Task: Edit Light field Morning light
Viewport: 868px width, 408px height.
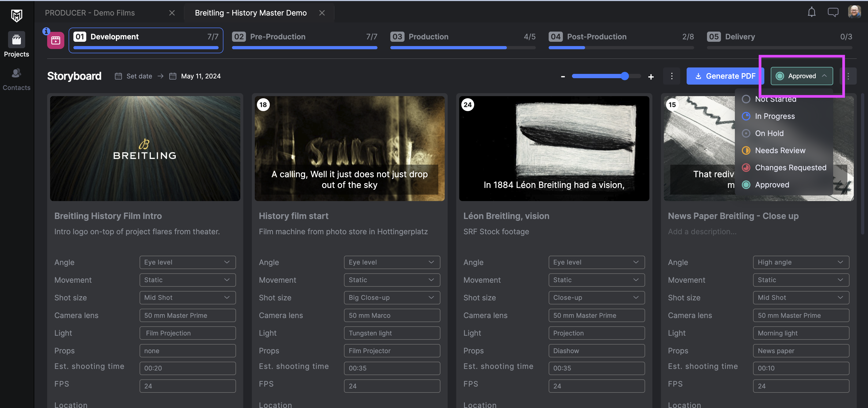Action: pyautogui.click(x=801, y=333)
